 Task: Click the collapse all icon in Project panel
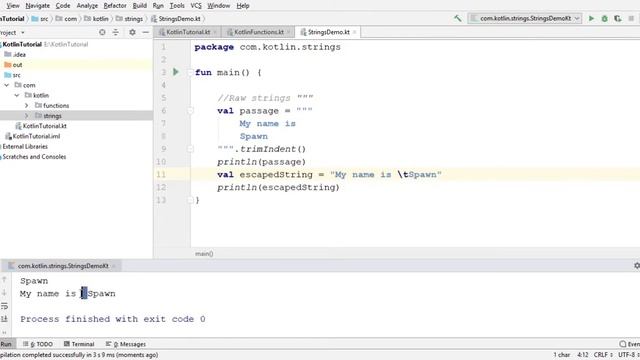116,32
